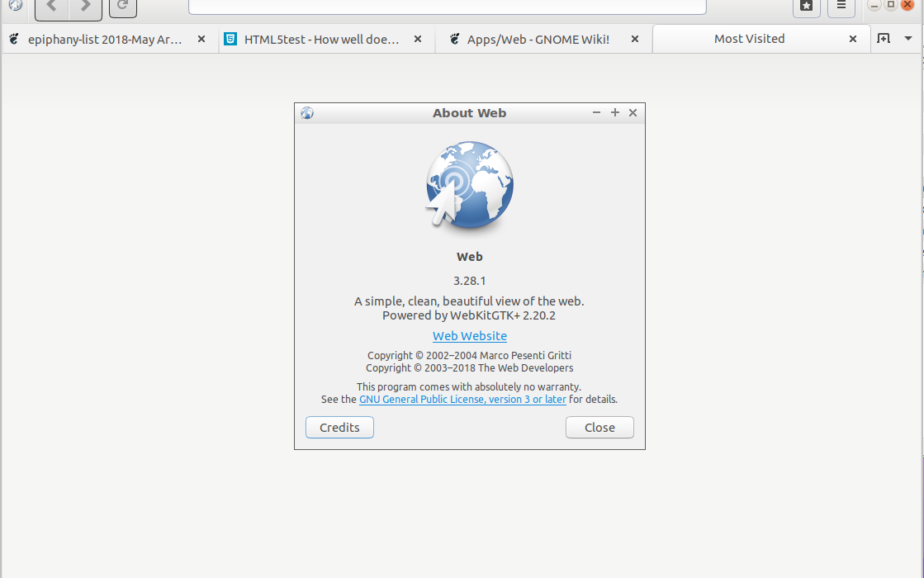The height and width of the screenshot is (578, 924).
Task: Close the epiphany-list 2018-May tab
Action: coord(201,39)
